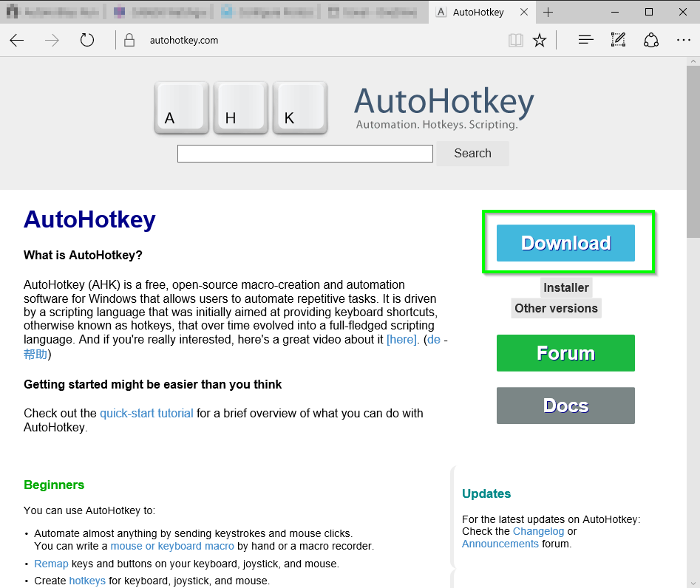Open a new browser tab
The image size is (700, 588).
548,12
